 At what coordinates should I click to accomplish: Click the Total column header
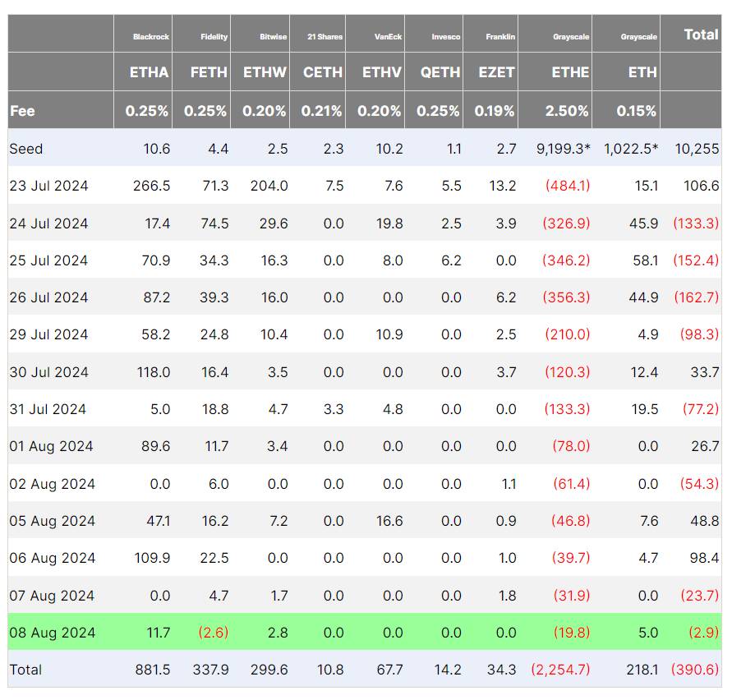pos(701,35)
